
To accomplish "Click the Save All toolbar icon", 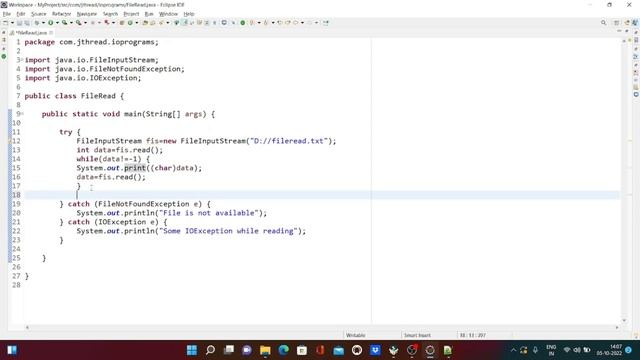I will pos(27,23).
